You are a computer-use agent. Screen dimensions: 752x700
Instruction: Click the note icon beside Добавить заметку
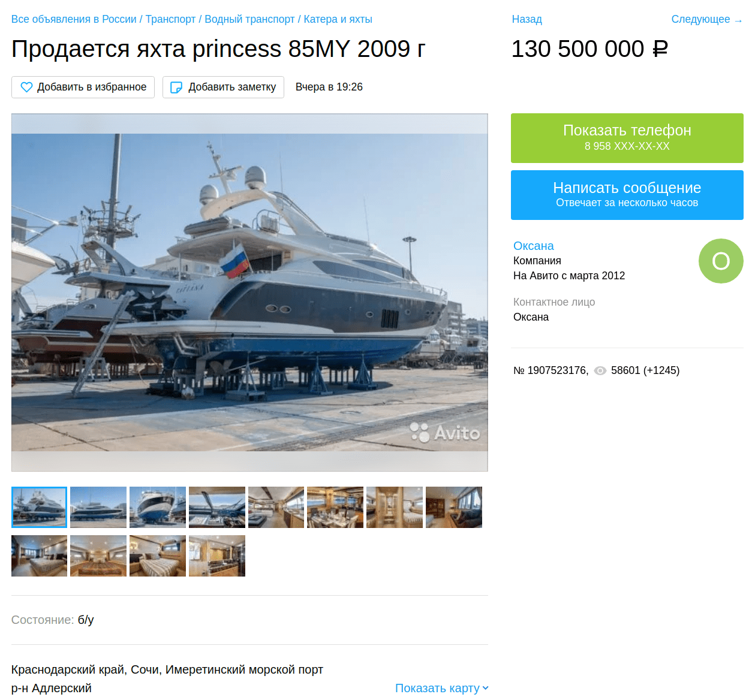click(176, 87)
